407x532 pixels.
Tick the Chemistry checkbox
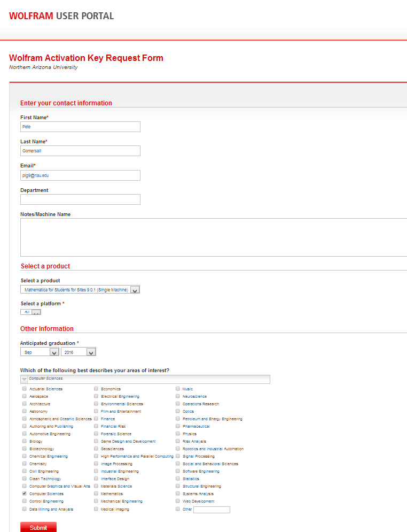[x=25, y=464]
